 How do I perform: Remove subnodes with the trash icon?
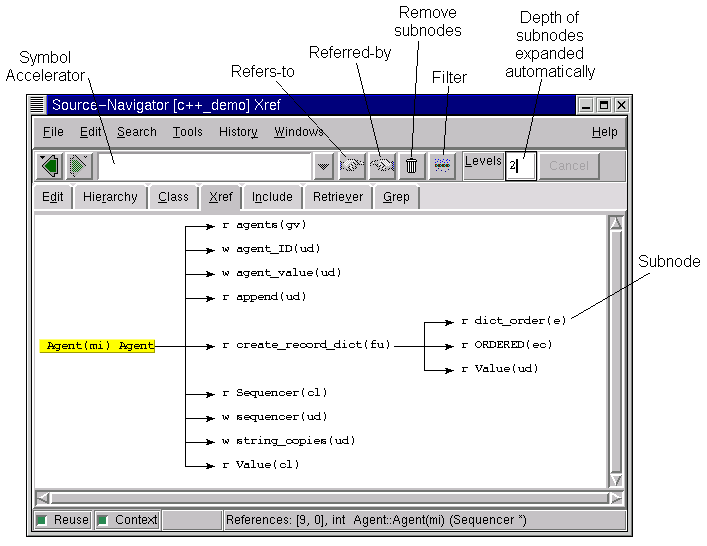411,166
